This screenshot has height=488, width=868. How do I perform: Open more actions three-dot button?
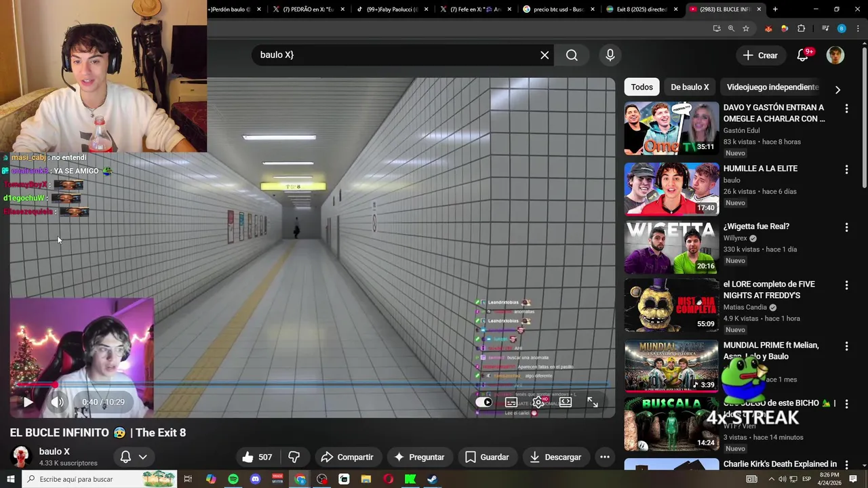pyautogui.click(x=605, y=457)
